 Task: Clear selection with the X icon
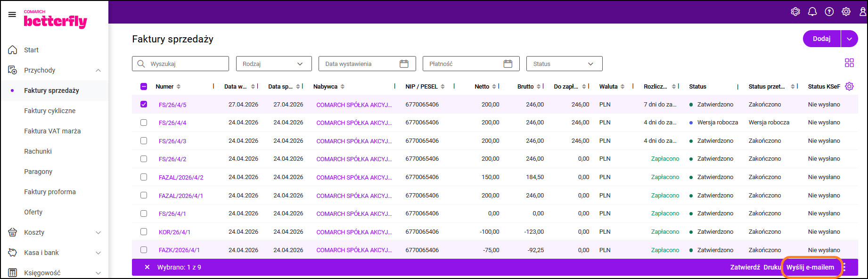click(147, 267)
